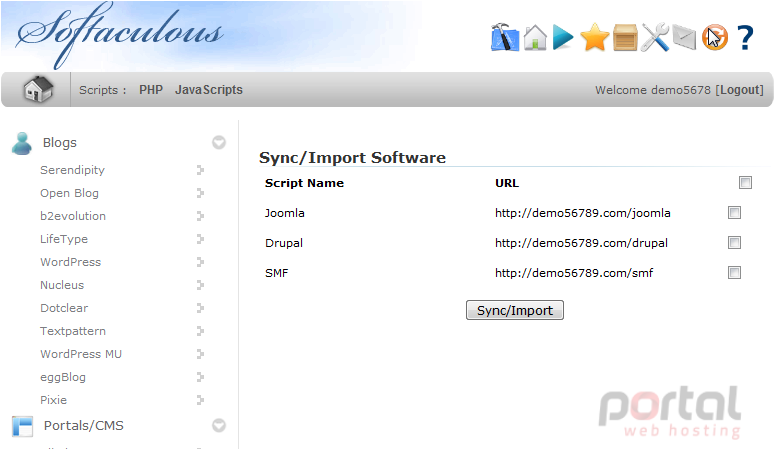Open script demos via blue play icon
776x450 pixels.
(x=563, y=38)
